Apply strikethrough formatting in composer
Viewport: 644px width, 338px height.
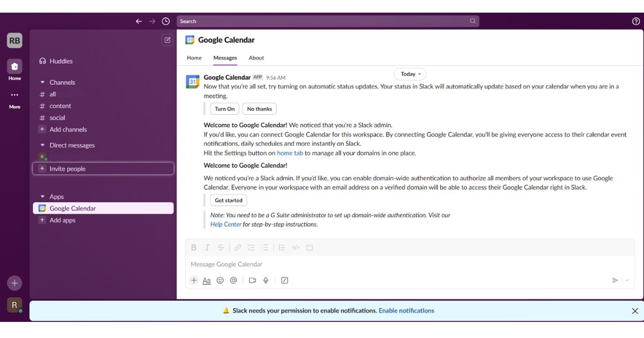click(x=221, y=247)
